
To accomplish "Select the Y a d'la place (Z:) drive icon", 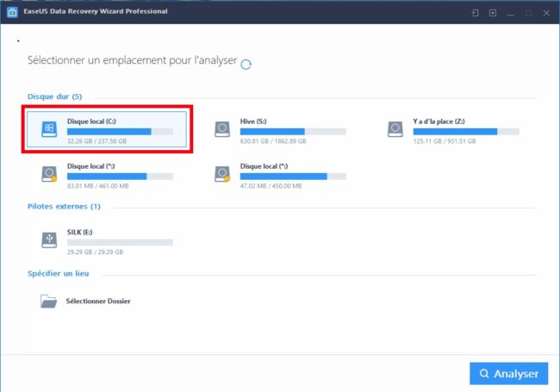I will (x=395, y=129).
